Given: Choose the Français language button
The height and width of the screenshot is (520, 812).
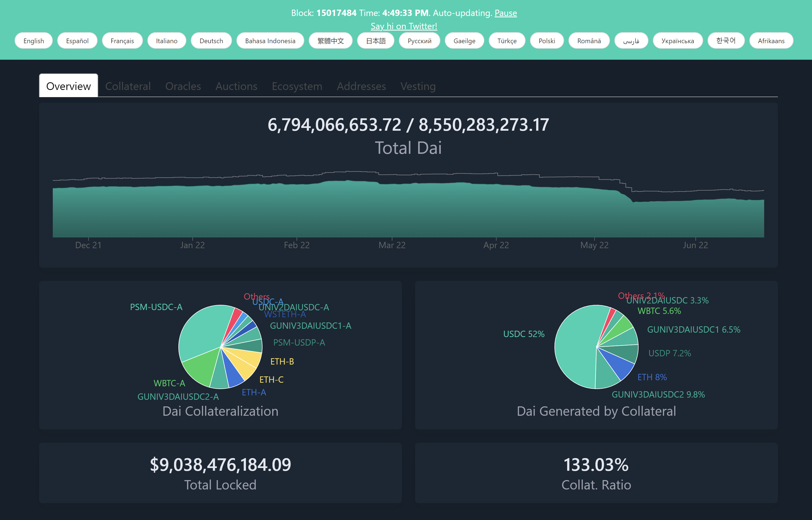Looking at the screenshot, I should click(122, 40).
